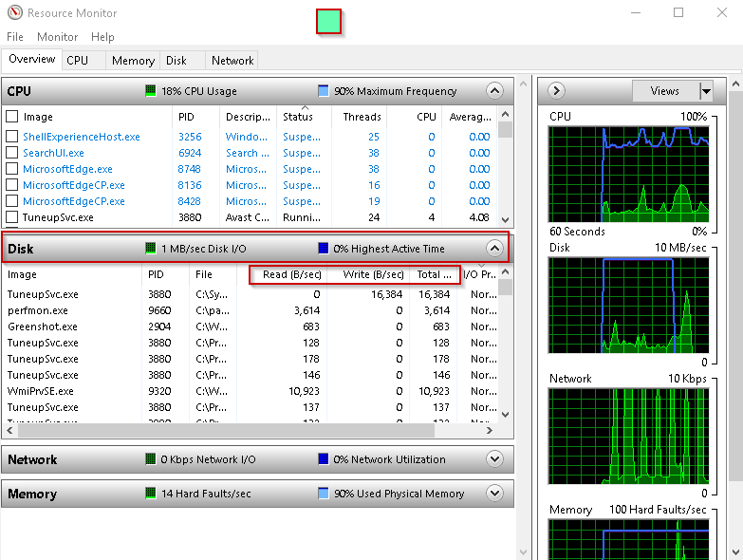Select the WmiPrvSE.exe disk row
The width and height of the screenshot is (743, 560).
pyautogui.click(x=251, y=391)
